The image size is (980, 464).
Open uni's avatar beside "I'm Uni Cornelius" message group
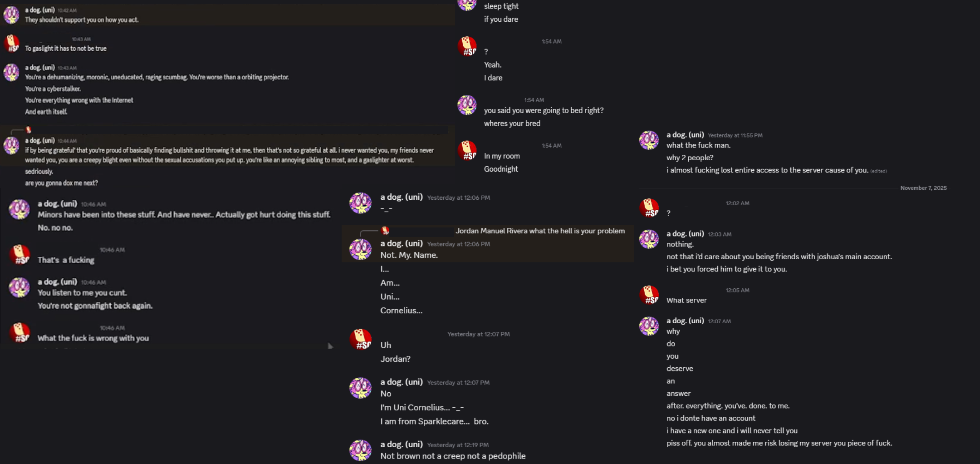[x=360, y=388]
